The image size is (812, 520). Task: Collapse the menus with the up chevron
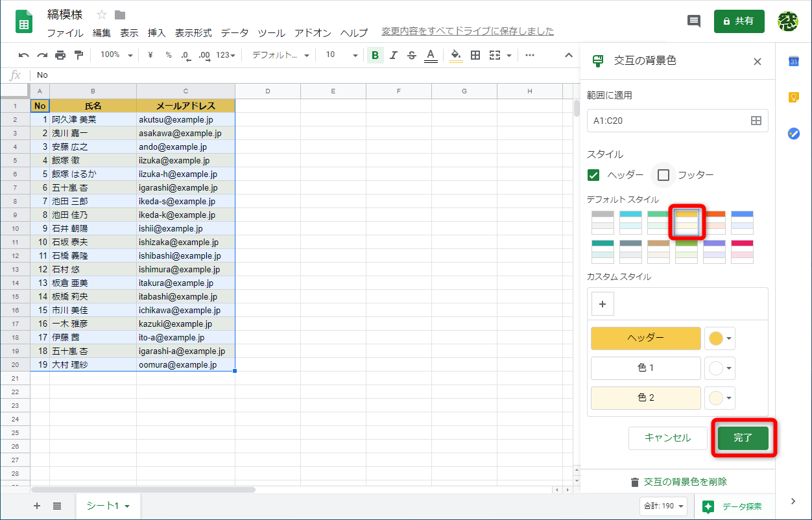pyautogui.click(x=569, y=55)
